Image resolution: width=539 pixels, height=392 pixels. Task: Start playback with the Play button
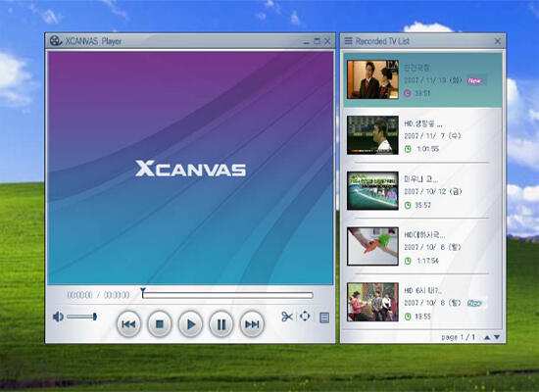tap(190, 324)
